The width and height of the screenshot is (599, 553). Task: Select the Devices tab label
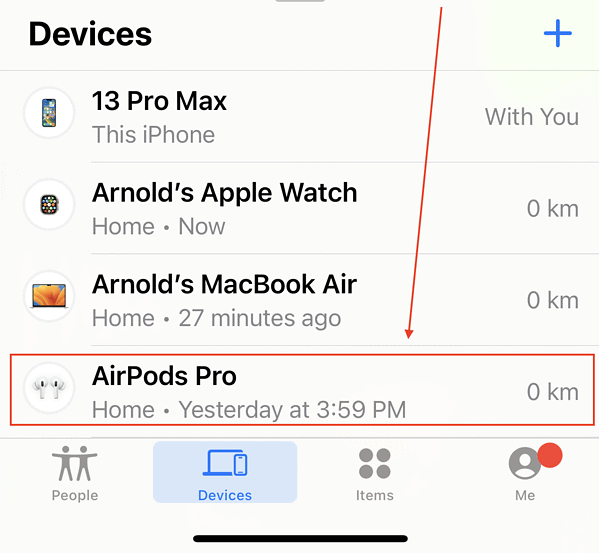[225, 495]
